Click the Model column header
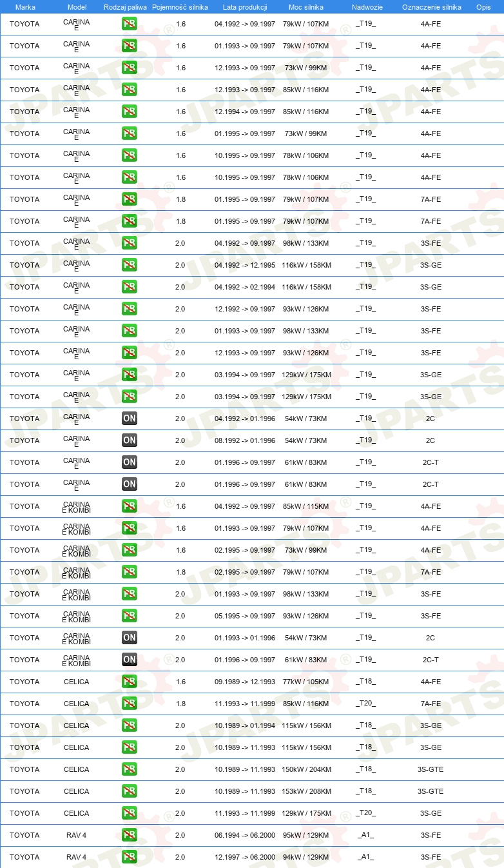The width and height of the screenshot is (504, 868). 77,7
